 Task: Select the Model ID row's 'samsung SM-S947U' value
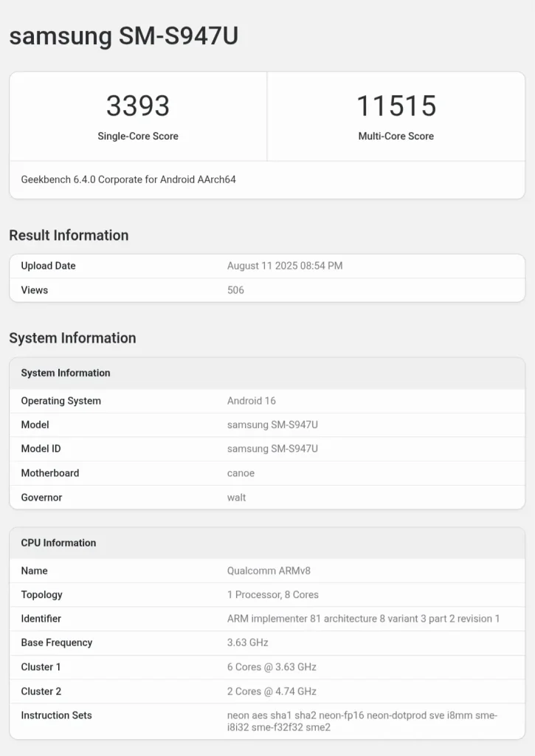click(272, 449)
